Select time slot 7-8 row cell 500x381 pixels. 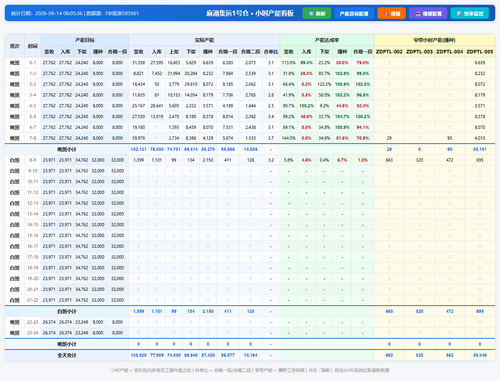tap(33, 138)
